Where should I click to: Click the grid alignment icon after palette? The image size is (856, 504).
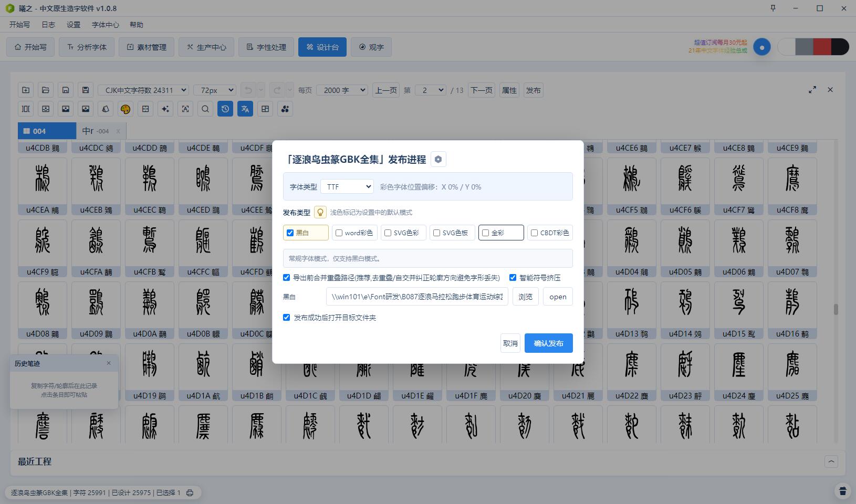[145, 109]
